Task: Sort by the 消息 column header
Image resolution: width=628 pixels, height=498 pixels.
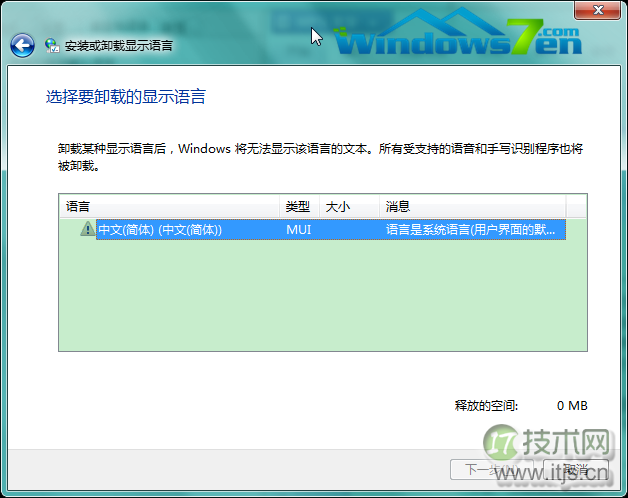Action: pyautogui.click(x=473, y=206)
